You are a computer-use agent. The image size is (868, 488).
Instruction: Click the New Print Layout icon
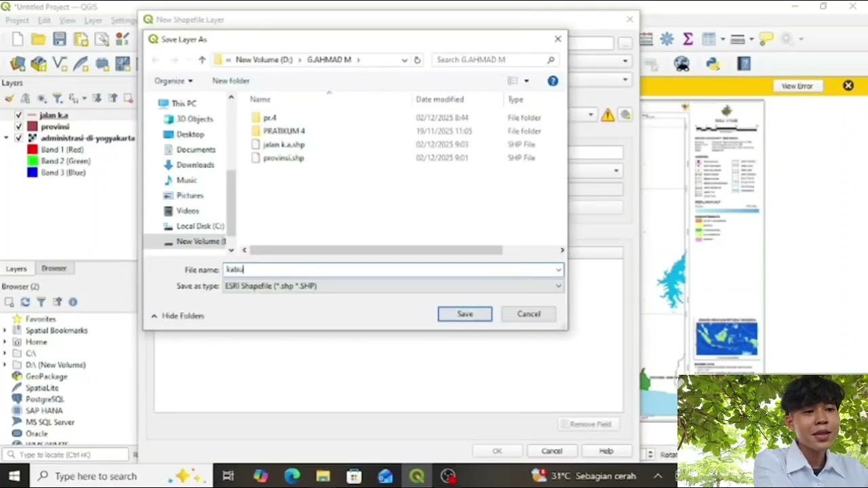click(81, 39)
